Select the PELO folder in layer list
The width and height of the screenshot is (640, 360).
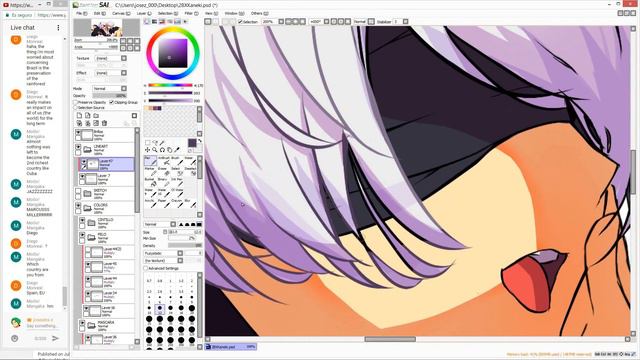[106, 238]
